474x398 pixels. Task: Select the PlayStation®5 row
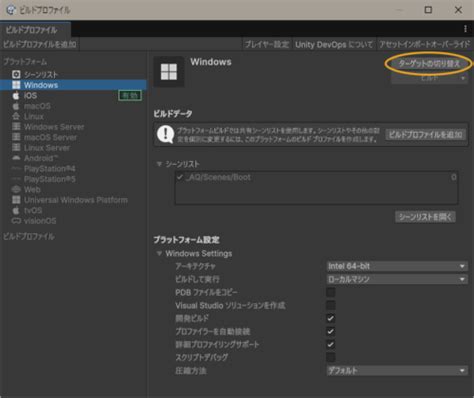(73, 179)
